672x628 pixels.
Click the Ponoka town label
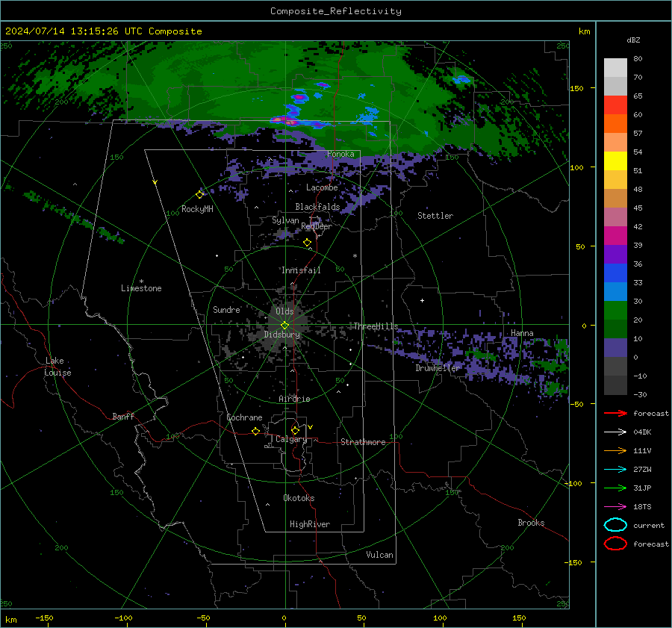pos(340,154)
